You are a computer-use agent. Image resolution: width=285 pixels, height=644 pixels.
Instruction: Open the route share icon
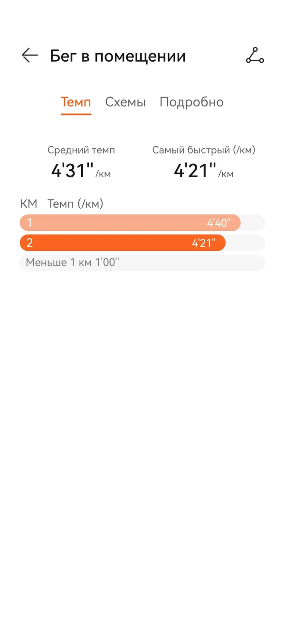pos(255,56)
